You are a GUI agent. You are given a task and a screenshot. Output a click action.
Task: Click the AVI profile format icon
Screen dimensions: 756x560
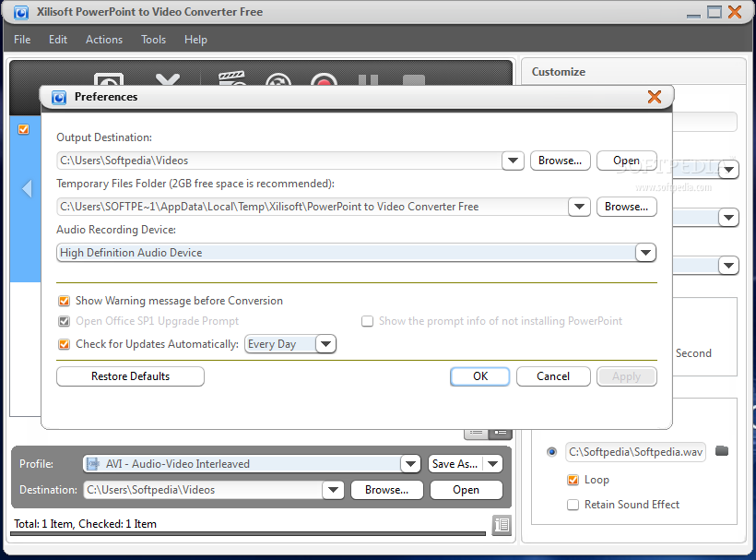coord(93,463)
